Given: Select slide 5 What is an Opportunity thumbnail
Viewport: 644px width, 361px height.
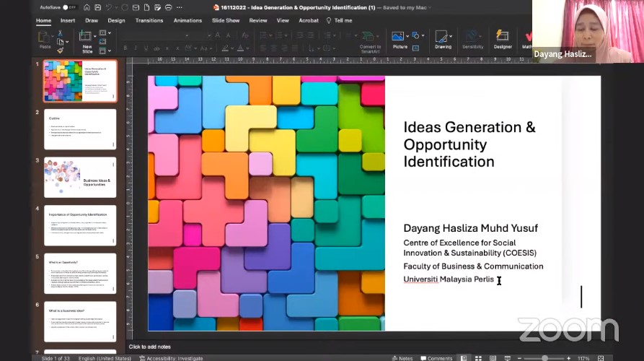Looking at the screenshot, I should (x=80, y=274).
